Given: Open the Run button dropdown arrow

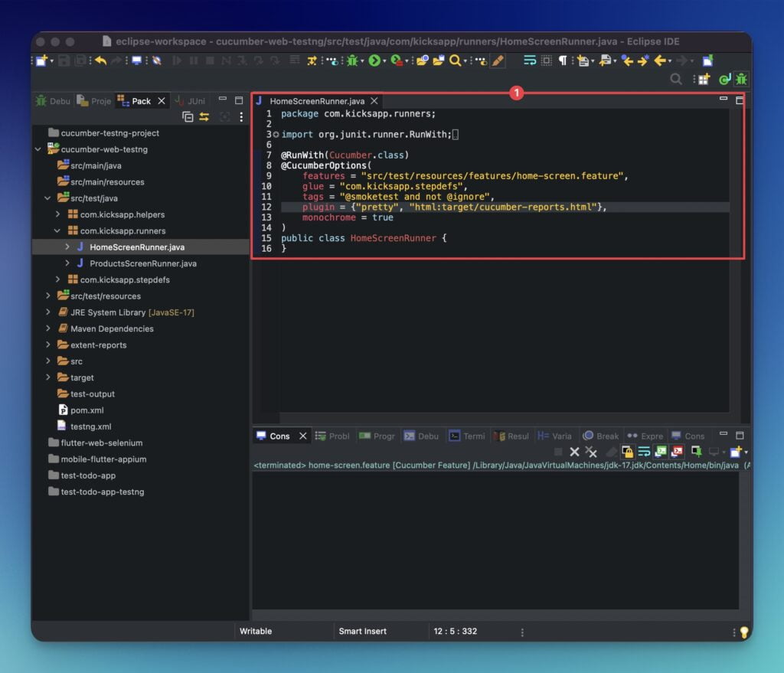Looking at the screenshot, I should [384, 61].
